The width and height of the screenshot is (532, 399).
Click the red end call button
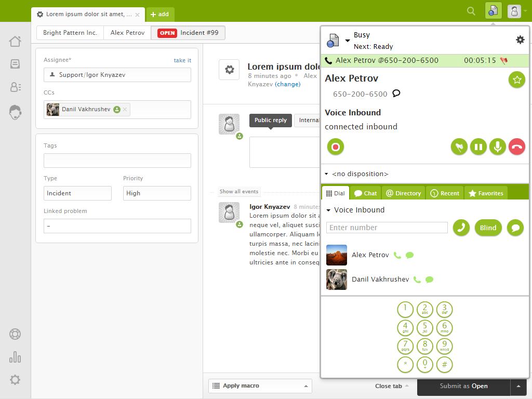click(x=516, y=147)
